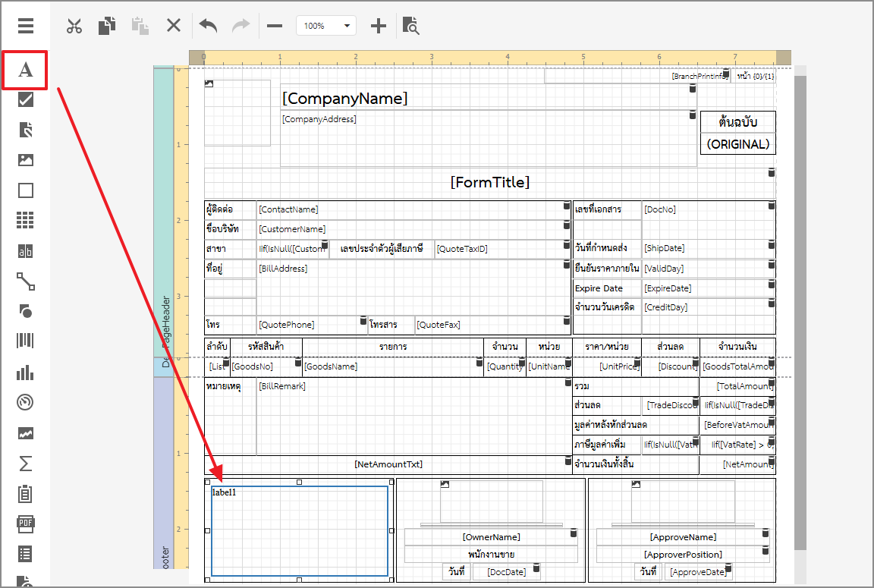Undo the last action
The height and width of the screenshot is (588, 874).
(x=208, y=26)
